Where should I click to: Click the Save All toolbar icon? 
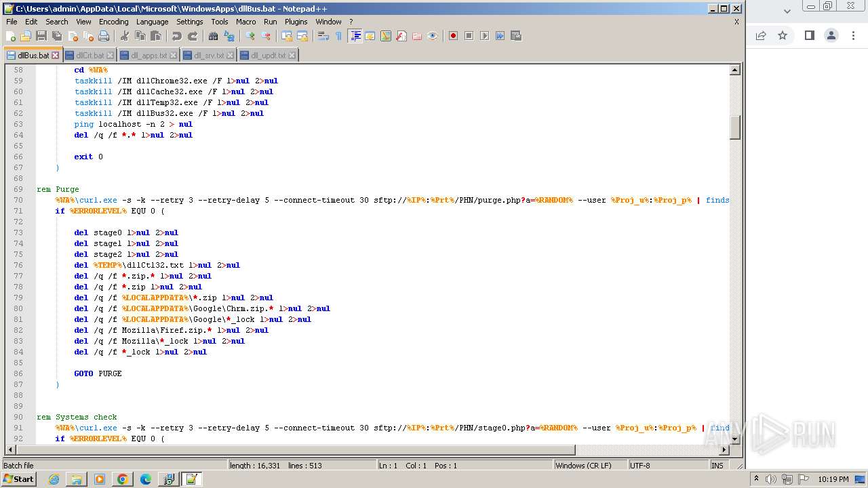pyautogui.click(x=57, y=36)
